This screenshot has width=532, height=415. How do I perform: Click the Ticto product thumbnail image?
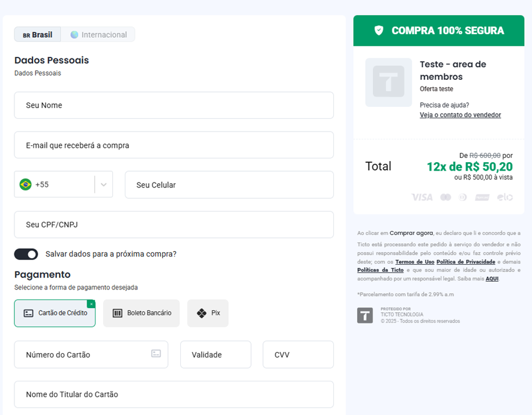[388, 82]
